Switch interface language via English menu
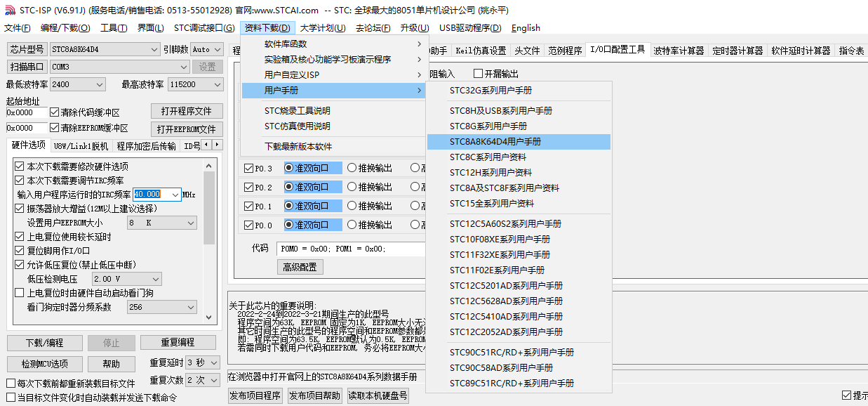 (526, 28)
